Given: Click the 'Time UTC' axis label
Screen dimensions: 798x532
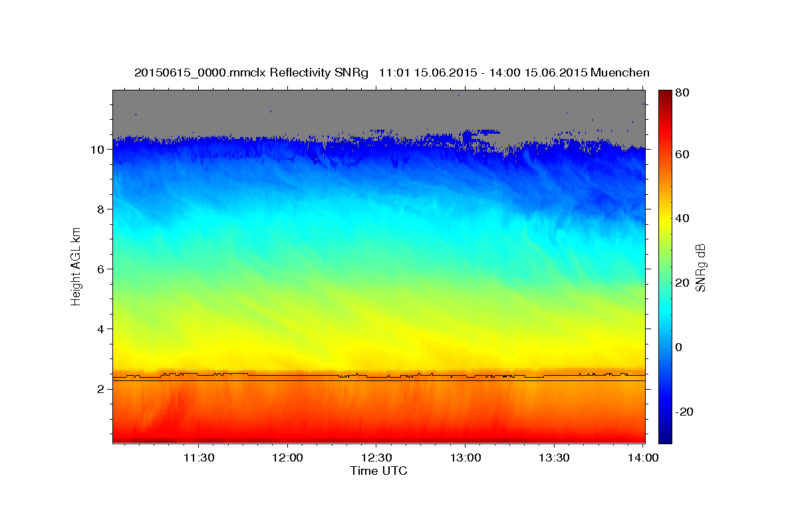Looking at the screenshot, I should [x=378, y=471].
